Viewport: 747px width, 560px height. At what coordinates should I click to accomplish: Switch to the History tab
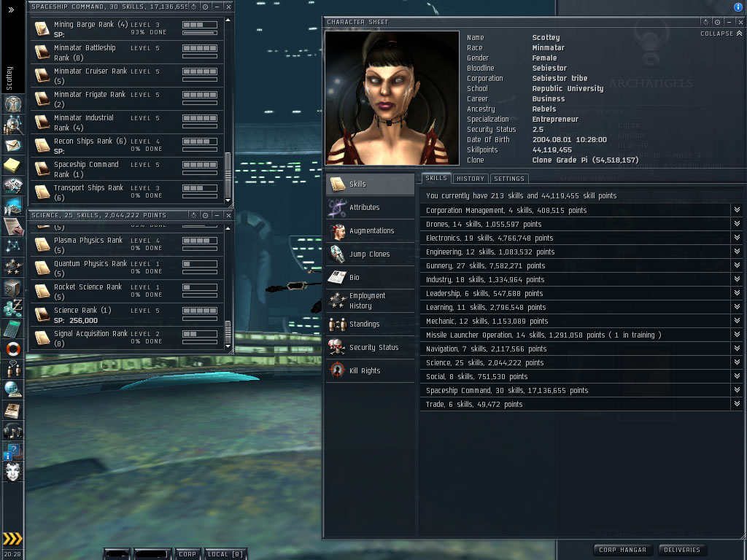tap(471, 179)
